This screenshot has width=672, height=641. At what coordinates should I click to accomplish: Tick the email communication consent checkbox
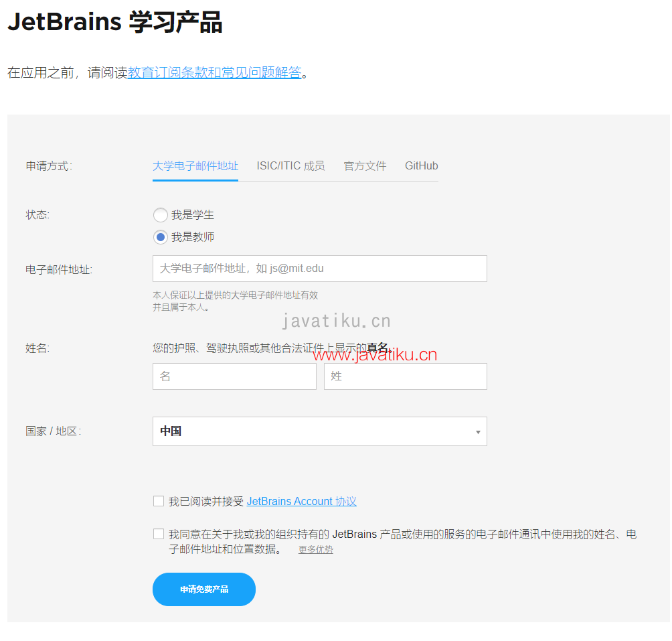[159, 534]
